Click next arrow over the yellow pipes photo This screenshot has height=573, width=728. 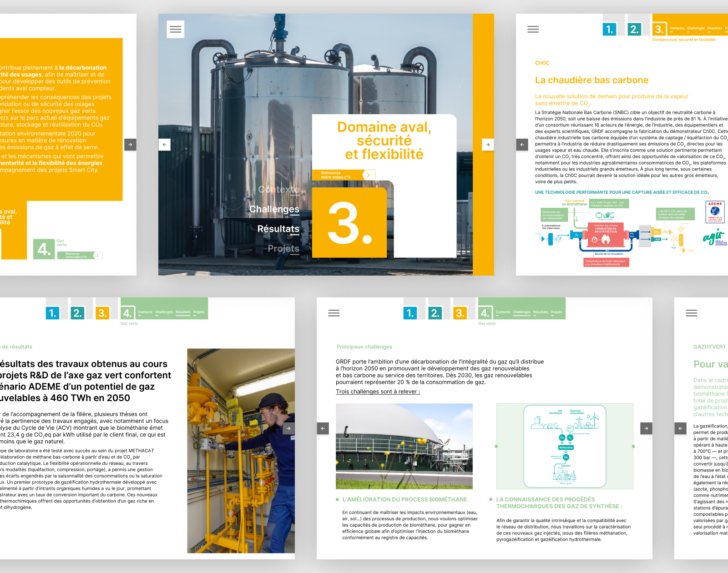(288, 428)
